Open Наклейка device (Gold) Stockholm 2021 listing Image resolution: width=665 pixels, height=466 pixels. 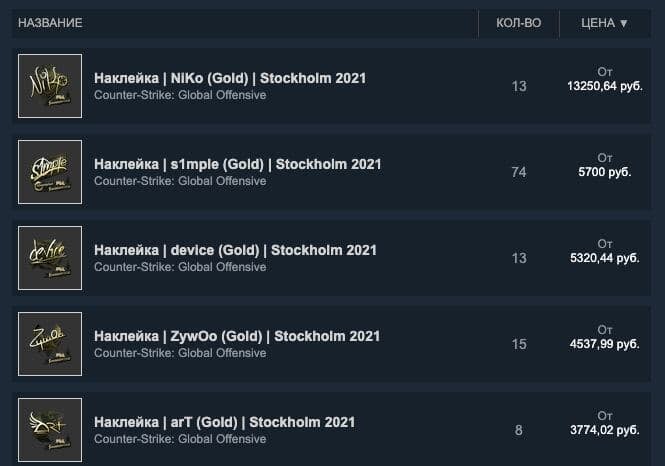click(x=235, y=251)
